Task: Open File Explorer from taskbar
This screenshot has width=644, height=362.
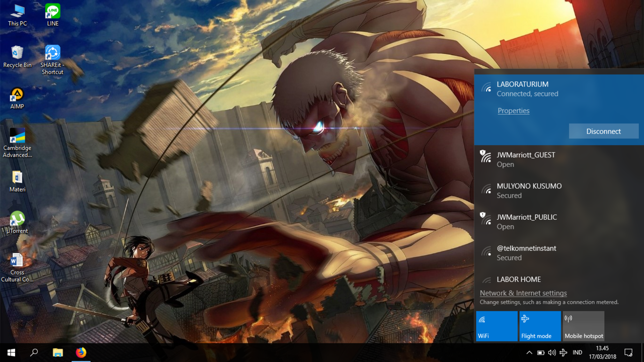Action: pyautogui.click(x=58, y=352)
